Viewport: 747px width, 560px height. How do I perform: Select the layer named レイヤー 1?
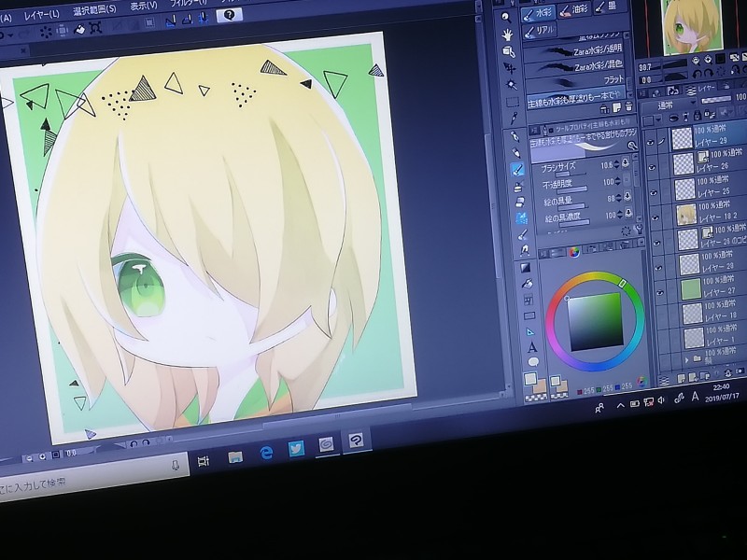[x=714, y=337]
